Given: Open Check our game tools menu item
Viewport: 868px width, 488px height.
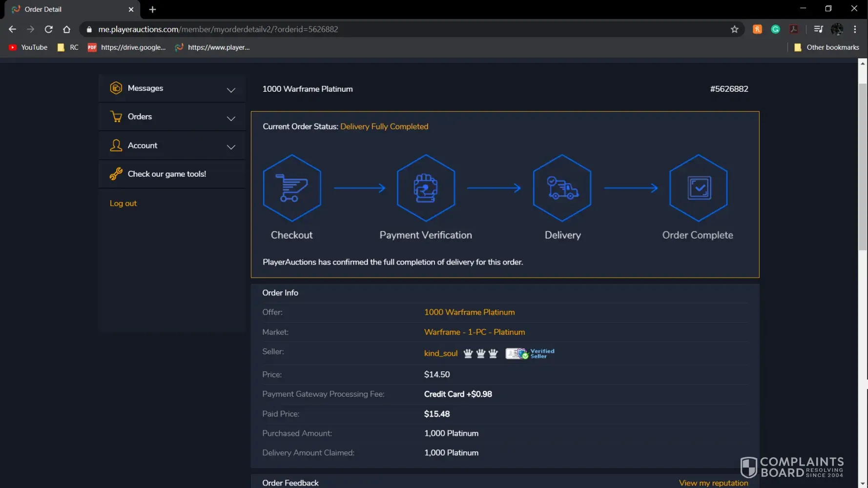Looking at the screenshot, I should click(166, 174).
